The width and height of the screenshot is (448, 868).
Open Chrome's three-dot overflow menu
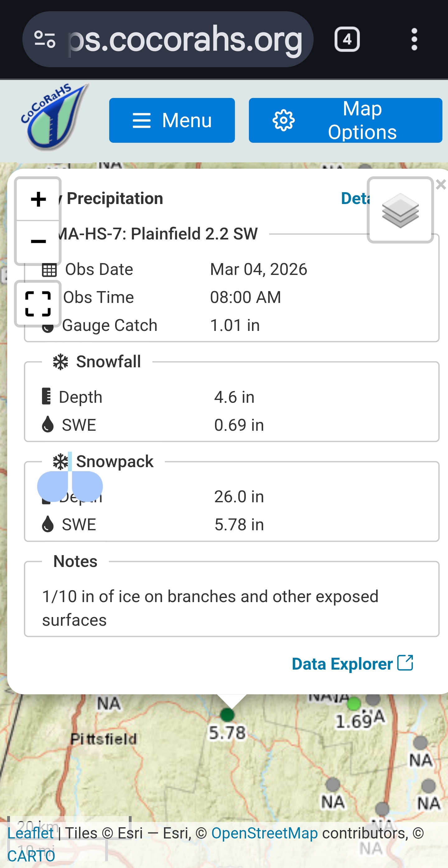(414, 39)
